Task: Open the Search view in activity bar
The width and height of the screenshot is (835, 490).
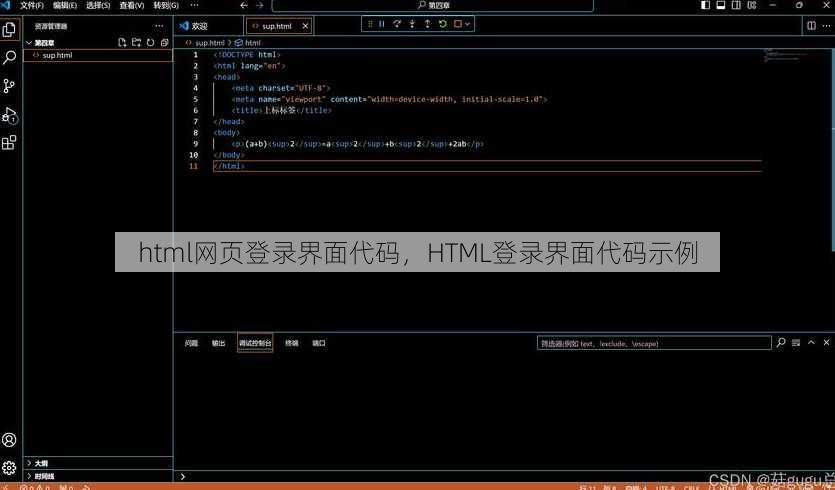Action: (9, 58)
